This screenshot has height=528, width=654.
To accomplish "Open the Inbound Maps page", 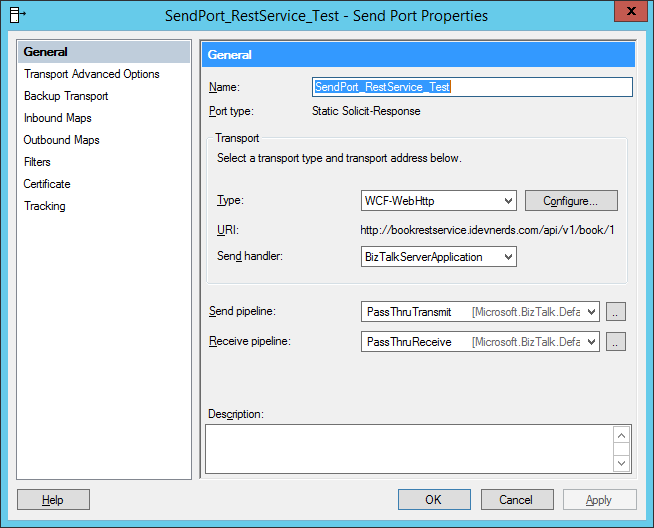I will click(58, 118).
